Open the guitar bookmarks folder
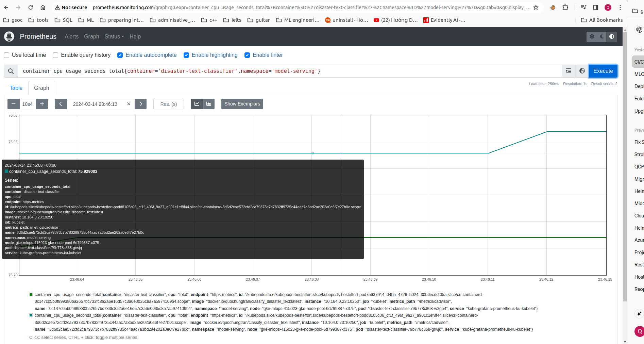Image resolution: width=644 pixels, height=344 pixels. point(259,20)
